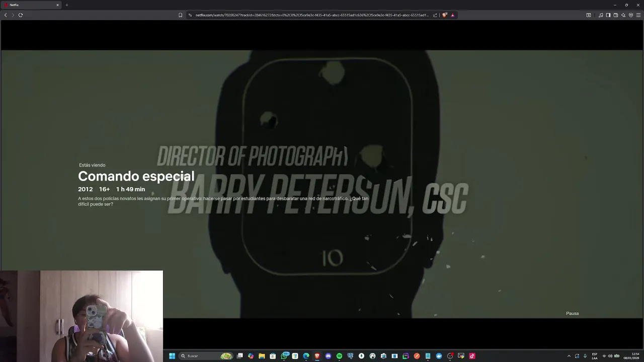Screen dimensions: 644x362
Task: Click the taskbar Buscar search box
Action: point(206,356)
